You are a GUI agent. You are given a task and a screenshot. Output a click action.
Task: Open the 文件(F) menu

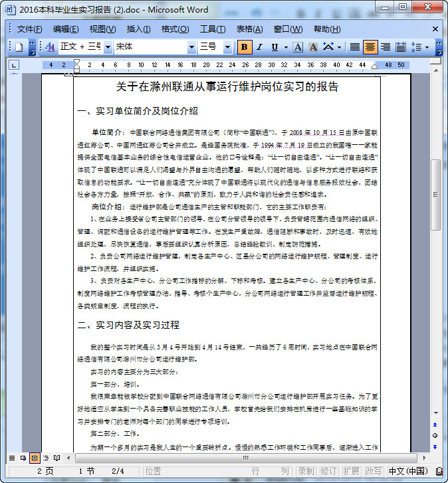pos(29,29)
